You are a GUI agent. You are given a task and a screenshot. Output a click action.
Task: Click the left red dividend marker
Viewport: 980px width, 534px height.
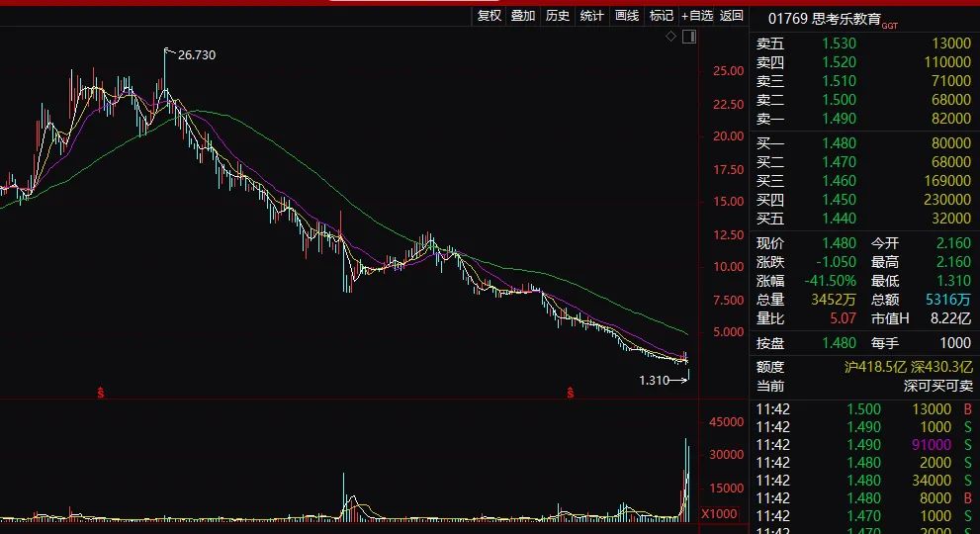(100, 393)
